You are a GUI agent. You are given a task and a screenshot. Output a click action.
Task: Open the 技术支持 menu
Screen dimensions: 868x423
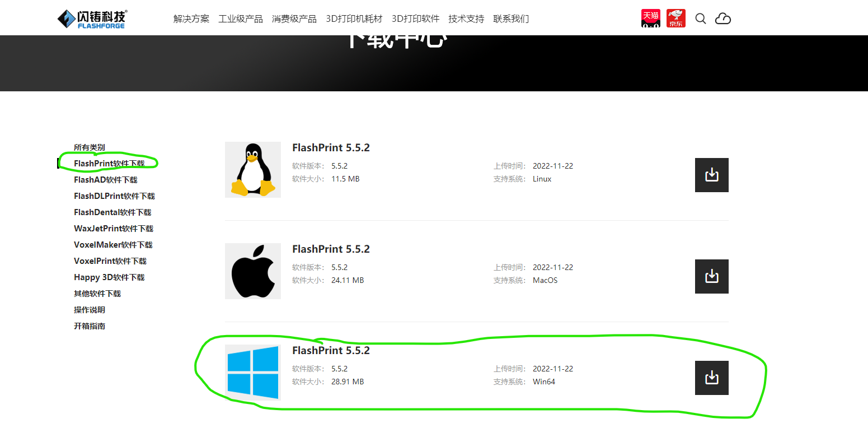pos(466,18)
